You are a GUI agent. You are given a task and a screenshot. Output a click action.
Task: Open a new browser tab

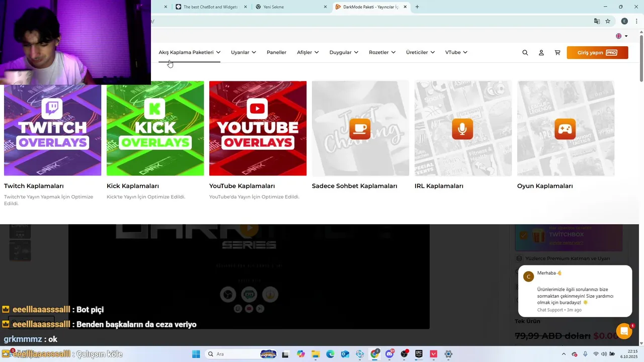click(417, 7)
